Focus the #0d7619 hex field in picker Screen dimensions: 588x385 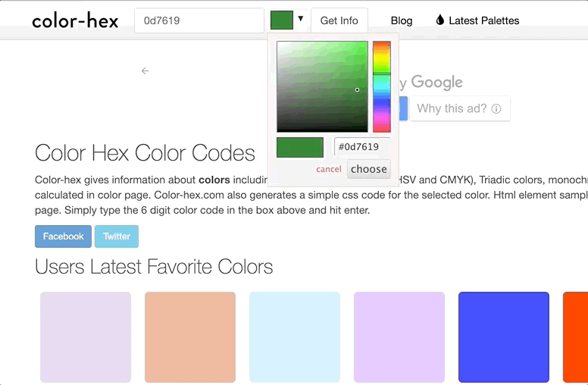[362, 147]
